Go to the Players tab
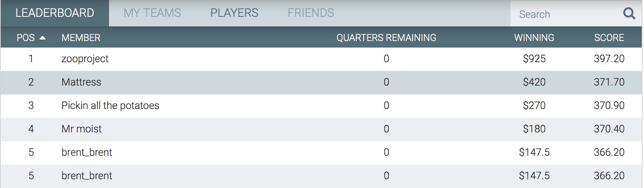 (x=234, y=13)
